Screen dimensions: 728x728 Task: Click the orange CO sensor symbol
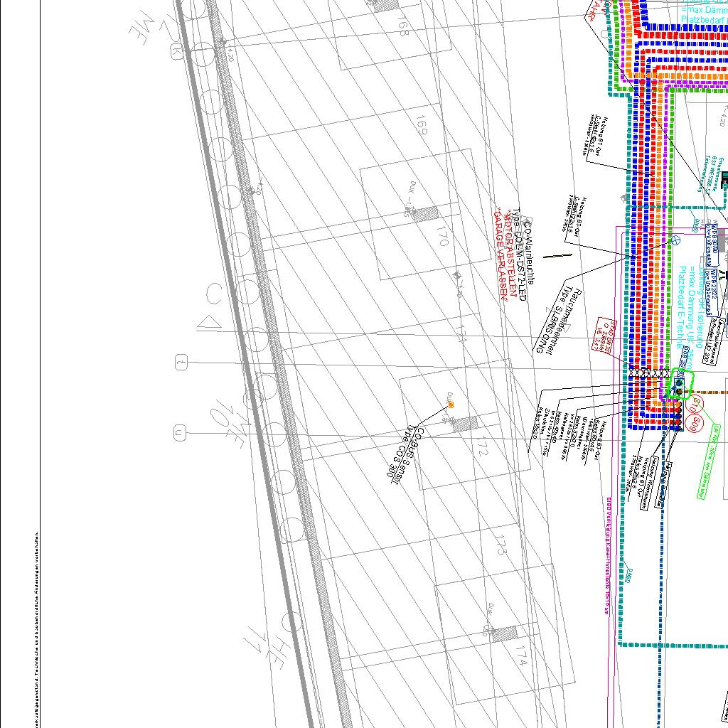tap(451, 405)
